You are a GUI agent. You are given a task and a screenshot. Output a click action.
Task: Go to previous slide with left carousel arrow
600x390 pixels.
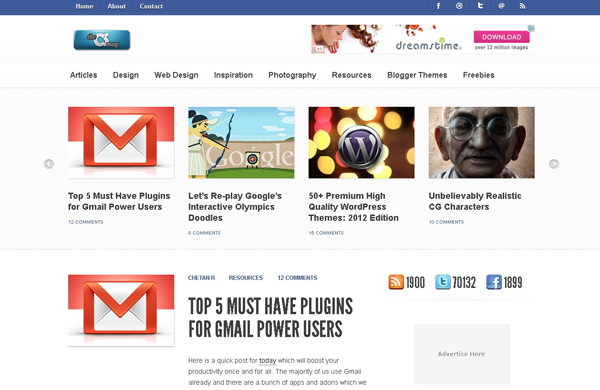pos(49,164)
